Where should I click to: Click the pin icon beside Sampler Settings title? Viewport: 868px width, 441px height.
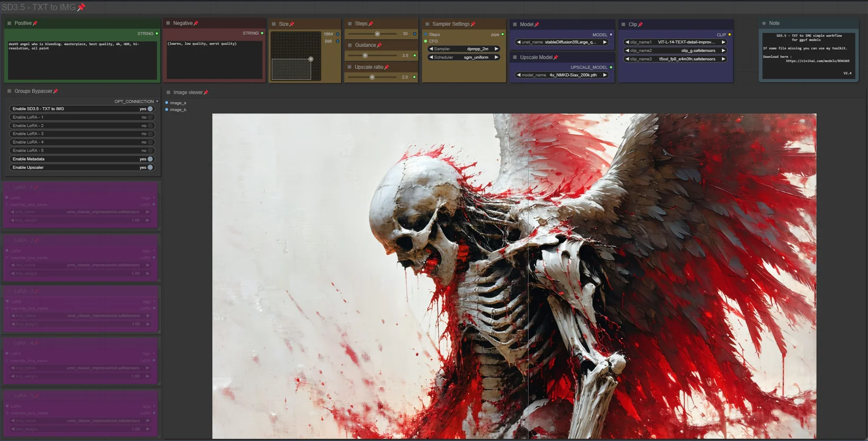pyautogui.click(x=473, y=24)
